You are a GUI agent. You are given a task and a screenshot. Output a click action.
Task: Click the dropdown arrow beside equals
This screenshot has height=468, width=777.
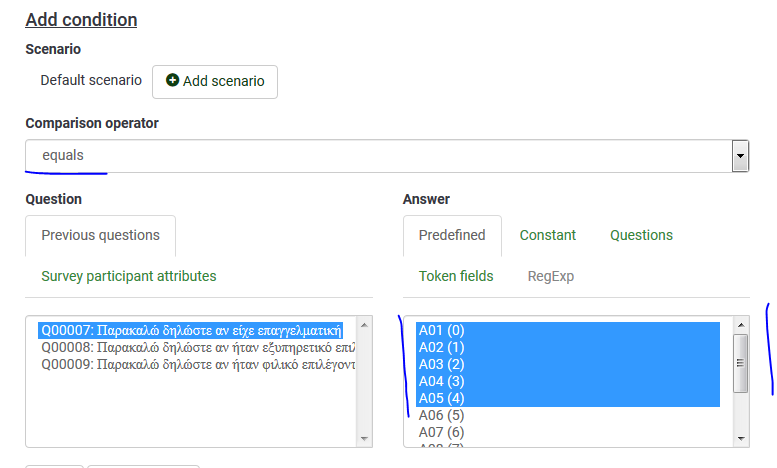point(740,156)
